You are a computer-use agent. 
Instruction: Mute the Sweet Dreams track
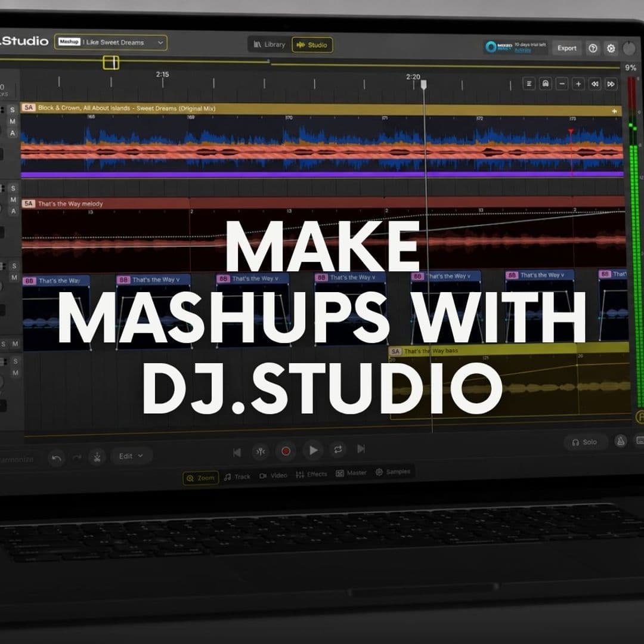point(13,121)
